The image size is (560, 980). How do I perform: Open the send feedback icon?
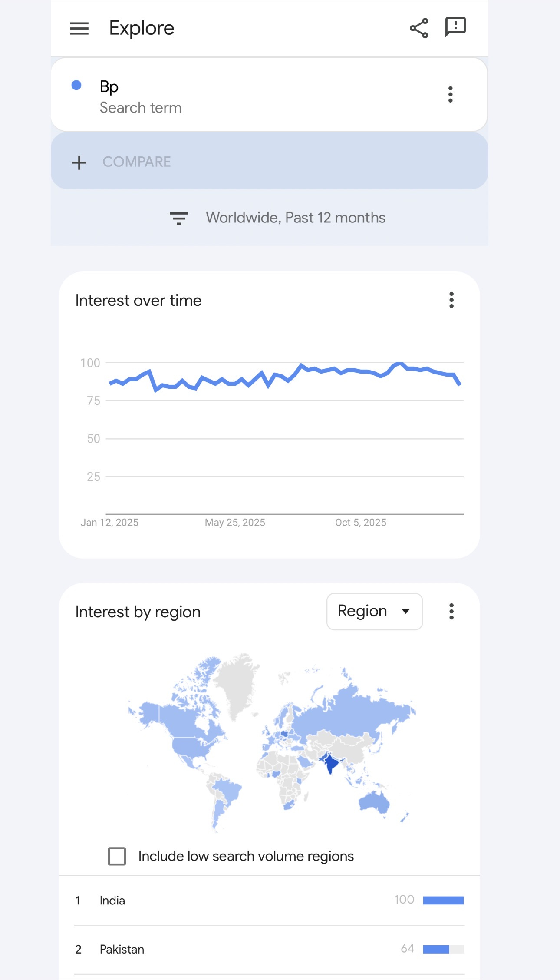pos(455,27)
